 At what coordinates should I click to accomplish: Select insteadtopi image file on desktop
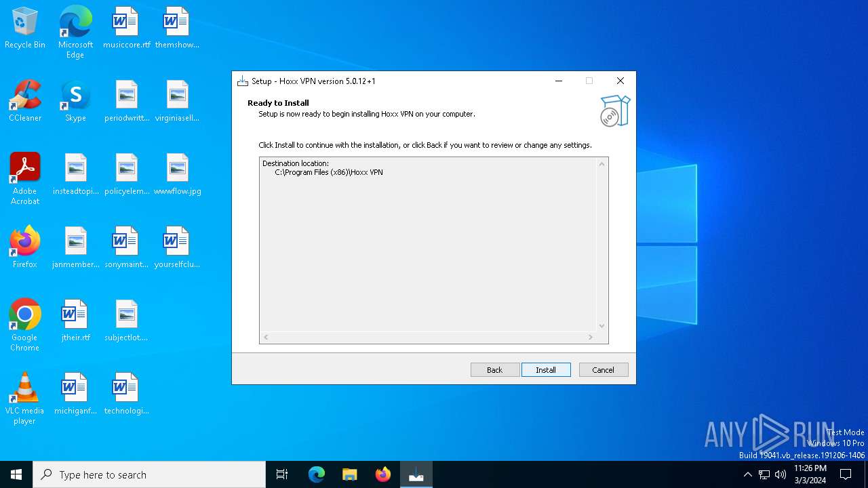(75, 175)
